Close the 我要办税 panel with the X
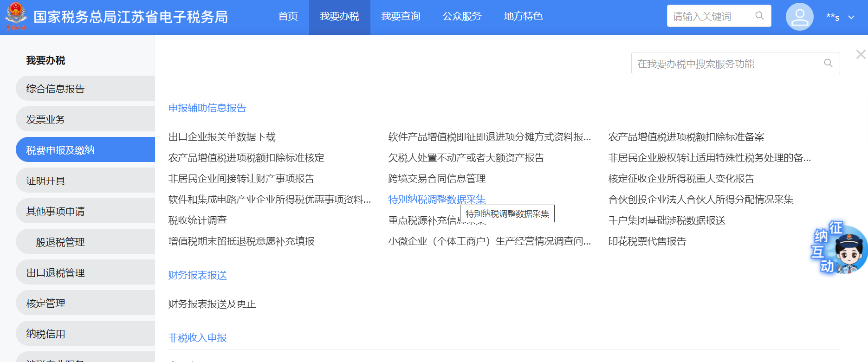 861,54
